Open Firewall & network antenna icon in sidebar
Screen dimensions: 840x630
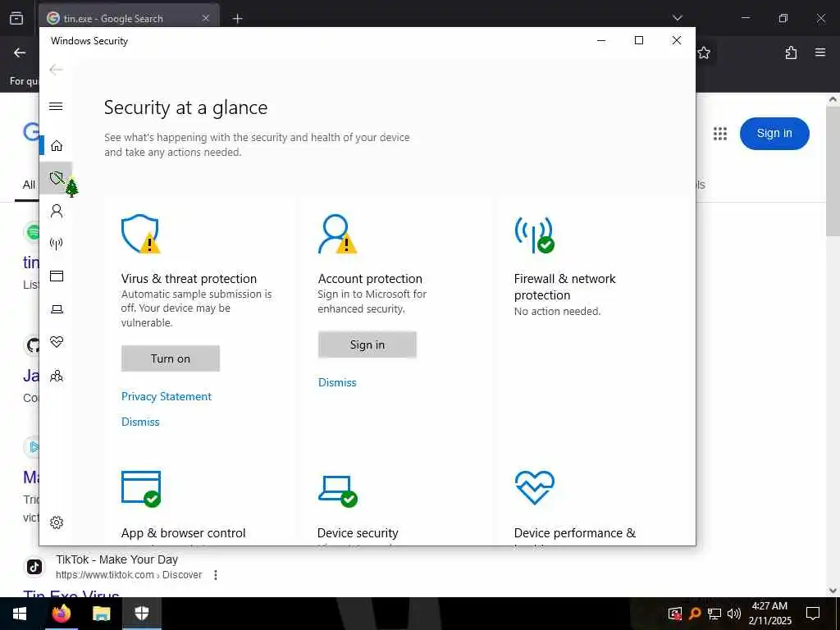click(57, 244)
